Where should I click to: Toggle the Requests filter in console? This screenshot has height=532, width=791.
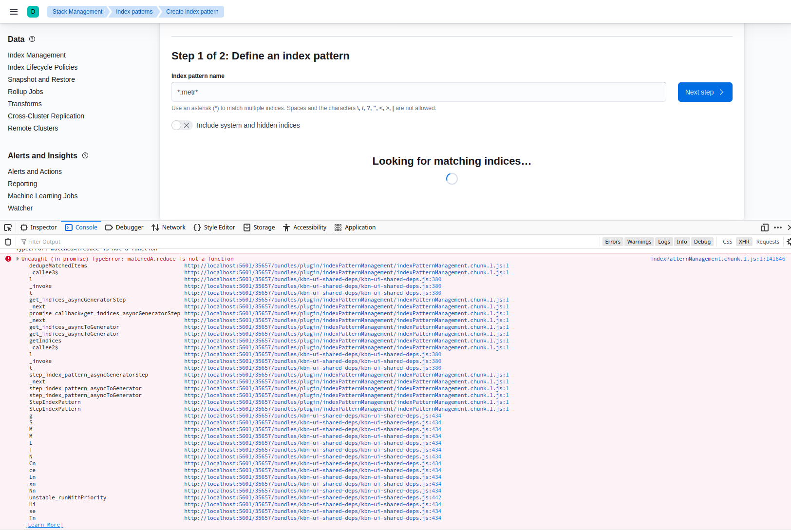pos(768,242)
